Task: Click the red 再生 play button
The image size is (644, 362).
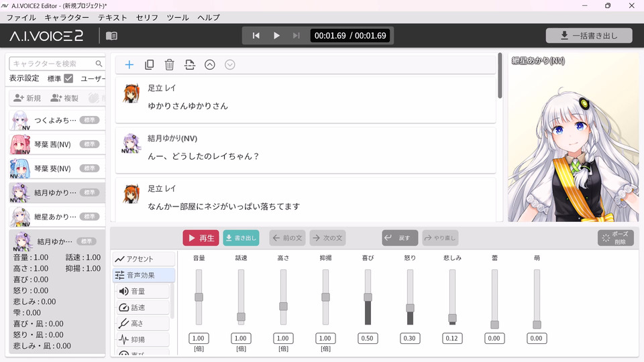Action: coord(201,238)
